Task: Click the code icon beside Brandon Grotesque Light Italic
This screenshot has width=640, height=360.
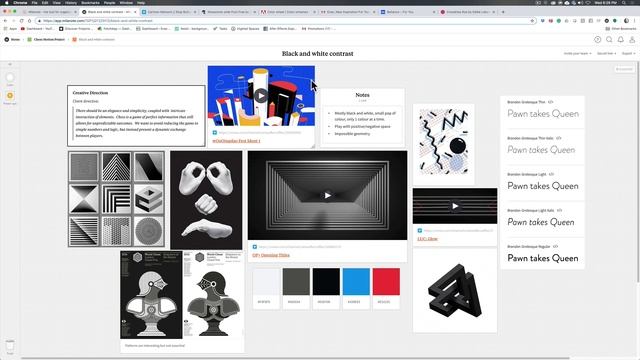Action: [560, 210]
